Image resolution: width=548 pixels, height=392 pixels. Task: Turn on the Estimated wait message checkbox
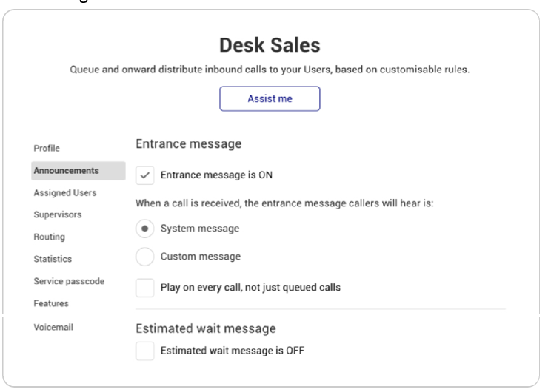tap(146, 351)
